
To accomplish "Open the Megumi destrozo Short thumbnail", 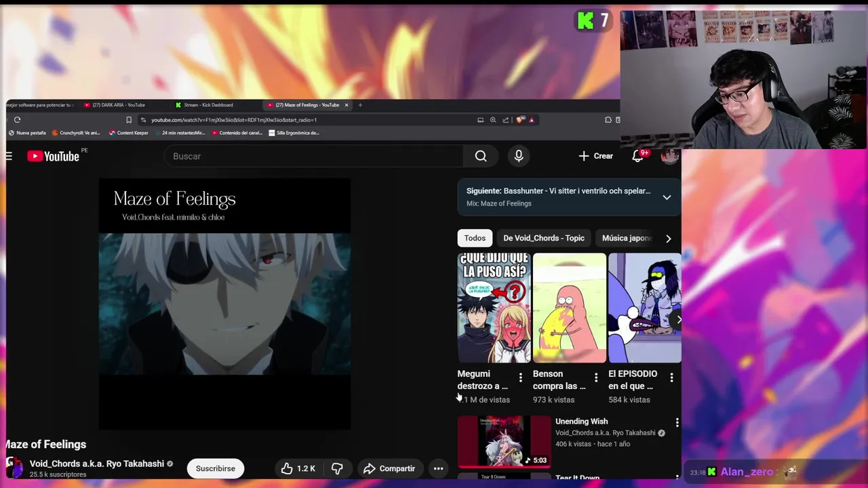I will (494, 308).
